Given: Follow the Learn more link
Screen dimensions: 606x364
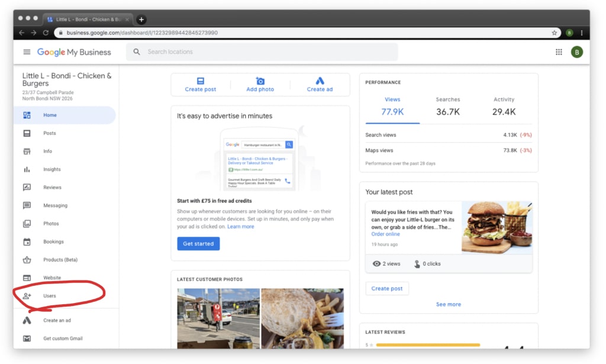Looking at the screenshot, I should [x=240, y=227].
